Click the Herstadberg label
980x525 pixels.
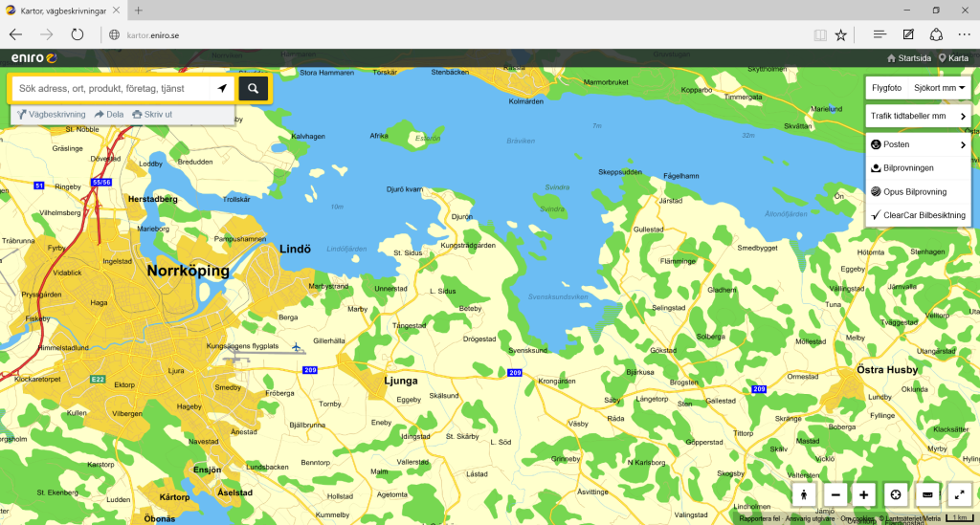point(152,199)
